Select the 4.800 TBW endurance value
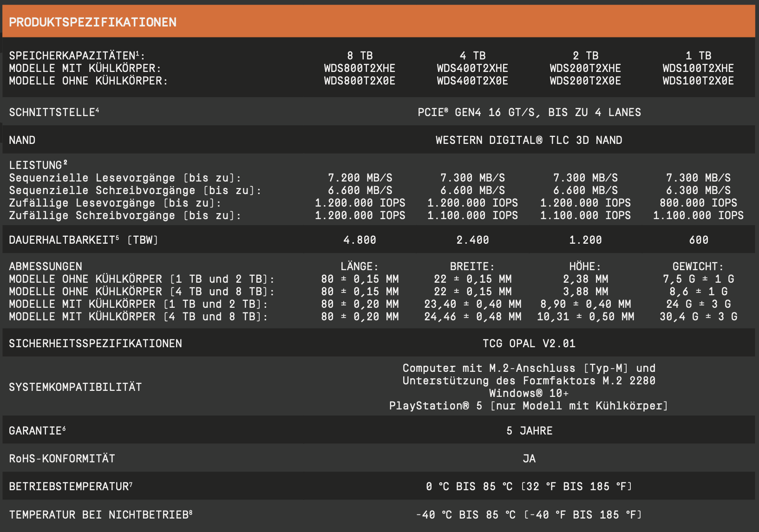 pos(360,240)
